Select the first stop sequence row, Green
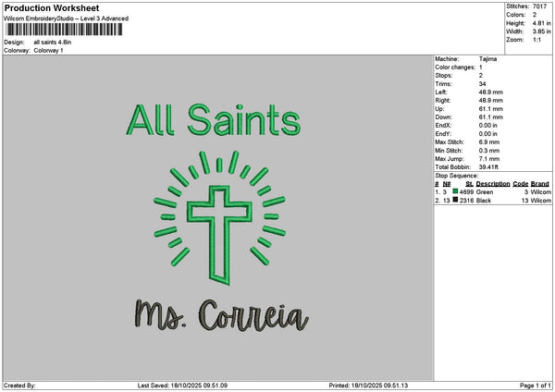The image size is (555, 392). (x=492, y=191)
